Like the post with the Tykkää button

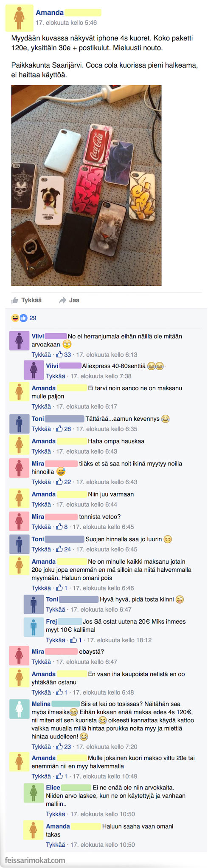(x=27, y=300)
